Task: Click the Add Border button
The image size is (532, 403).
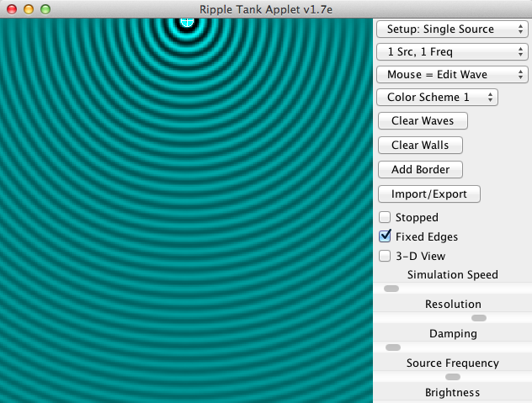Action: pos(420,170)
